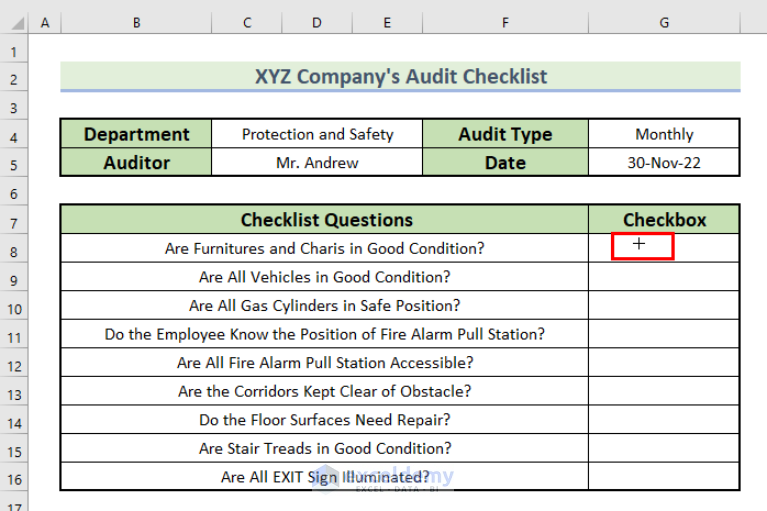Screen dimensions: 767x511
Task: Select column E header
Action: click(x=387, y=22)
